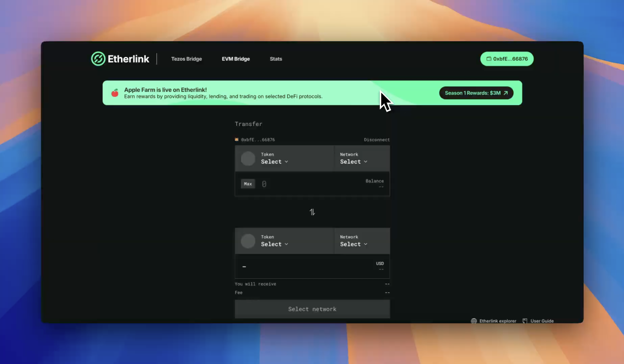Open source Token Select dropdown
The width and height of the screenshot is (624, 364).
pos(274,162)
